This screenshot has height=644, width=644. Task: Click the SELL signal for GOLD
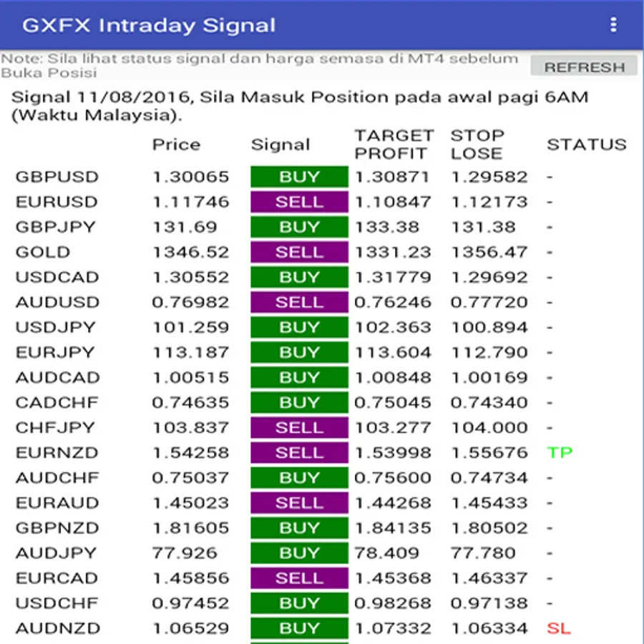tap(299, 252)
